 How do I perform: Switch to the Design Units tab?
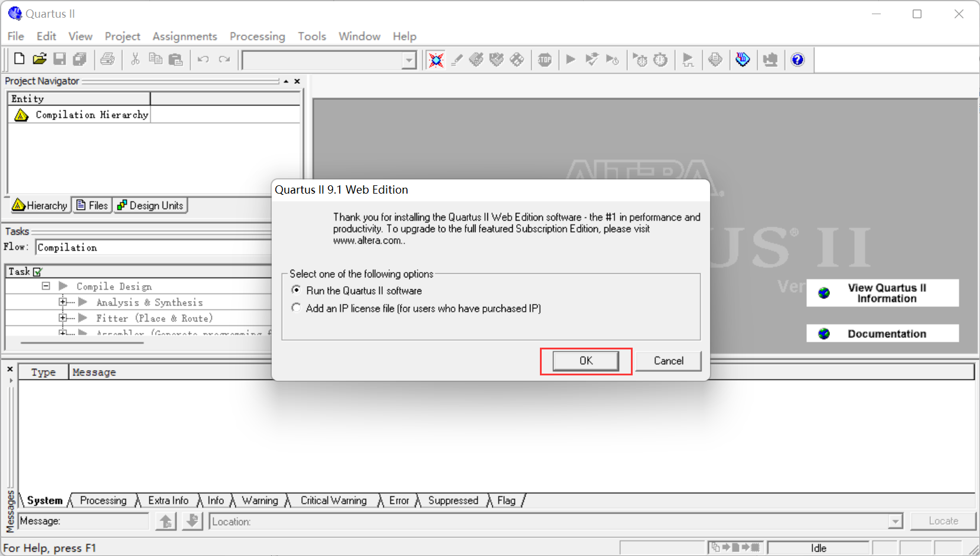(x=150, y=205)
